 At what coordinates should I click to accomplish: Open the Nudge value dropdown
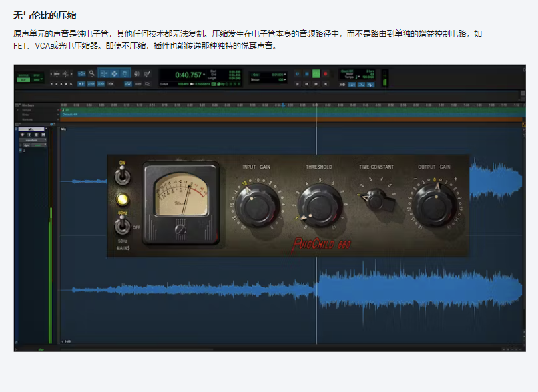tap(285, 79)
